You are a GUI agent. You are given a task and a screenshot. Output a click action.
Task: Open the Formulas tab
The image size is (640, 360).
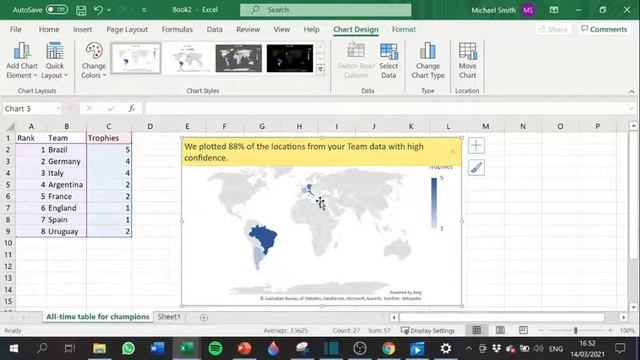(x=177, y=29)
